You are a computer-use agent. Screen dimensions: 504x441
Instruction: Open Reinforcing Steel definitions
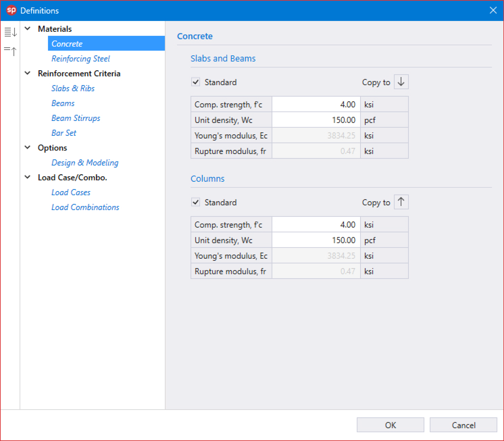80,59
